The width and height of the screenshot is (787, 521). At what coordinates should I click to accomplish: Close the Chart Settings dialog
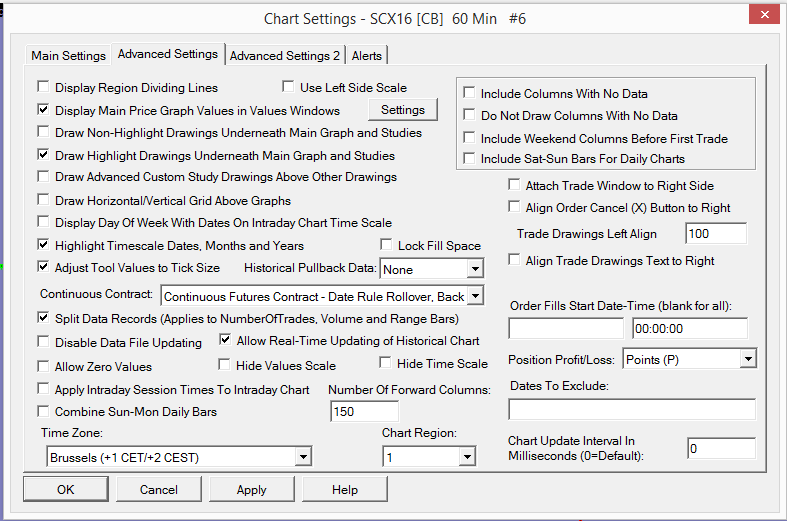(x=764, y=15)
